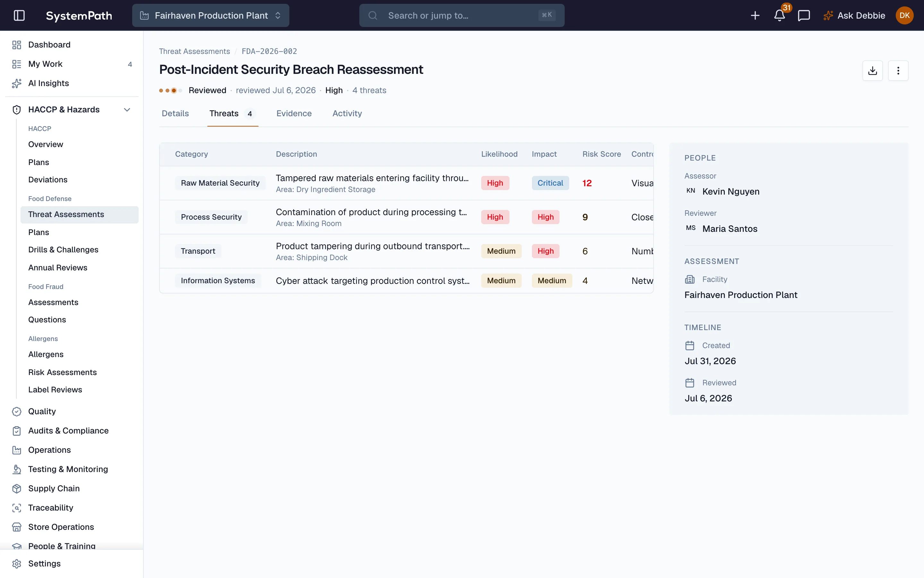Viewport: 924px width, 578px height.
Task: Click the Likelihood column header
Action: click(x=499, y=154)
